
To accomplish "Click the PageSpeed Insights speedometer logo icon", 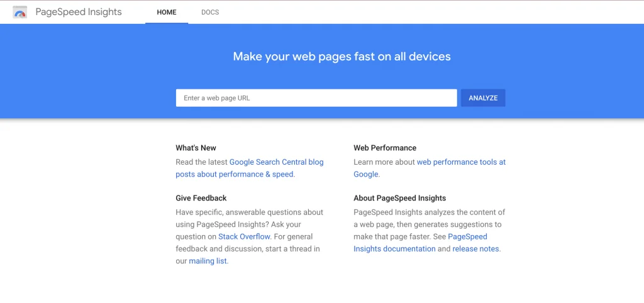I will pos(19,13).
